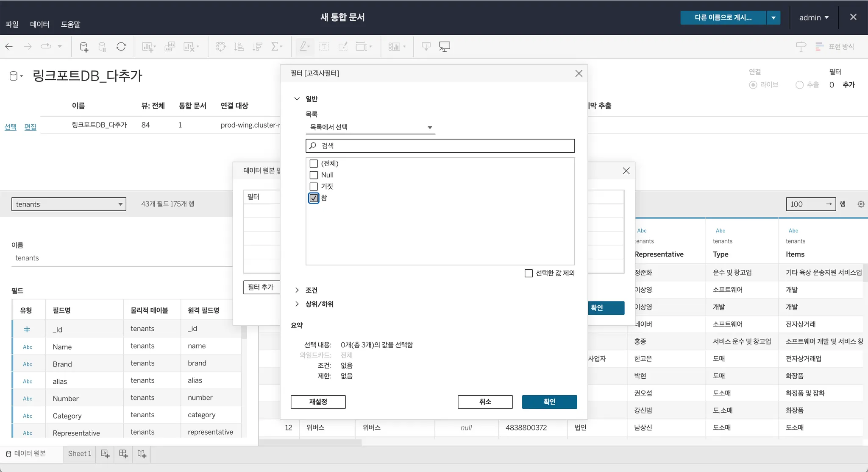Click the 편집 link
The width and height of the screenshot is (868, 472).
30,127
